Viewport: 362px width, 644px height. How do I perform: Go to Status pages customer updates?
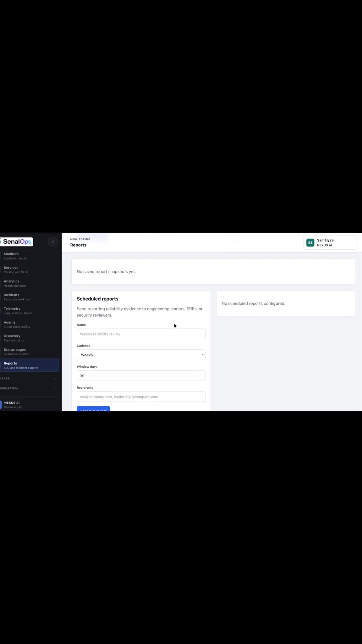click(30, 352)
